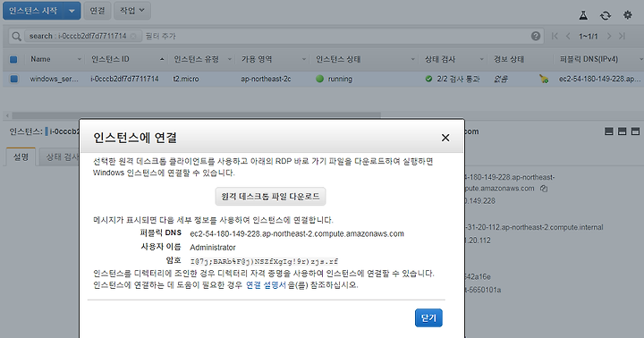Open the 인스턴스 상태 column dropdown

pyautogui.click(x=412, y=60)
